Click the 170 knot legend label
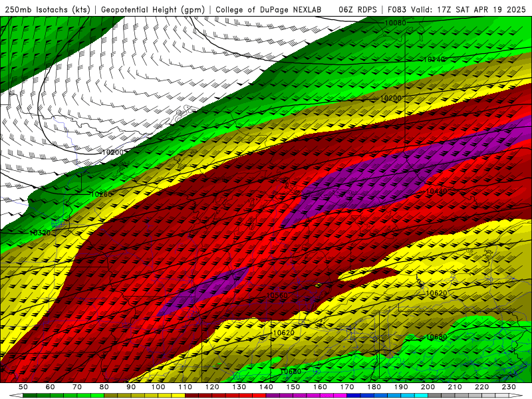532x399 pixels. pos(347,387)
